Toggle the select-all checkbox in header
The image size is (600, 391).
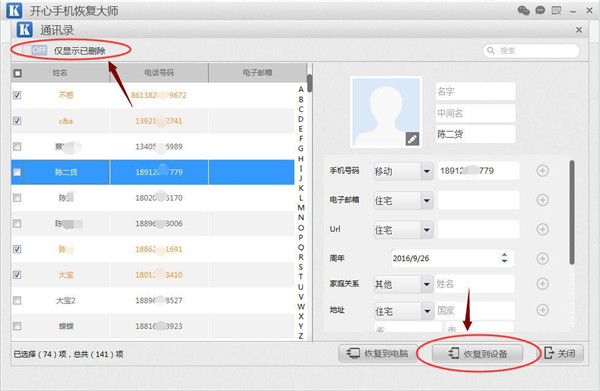click(18, 73)
